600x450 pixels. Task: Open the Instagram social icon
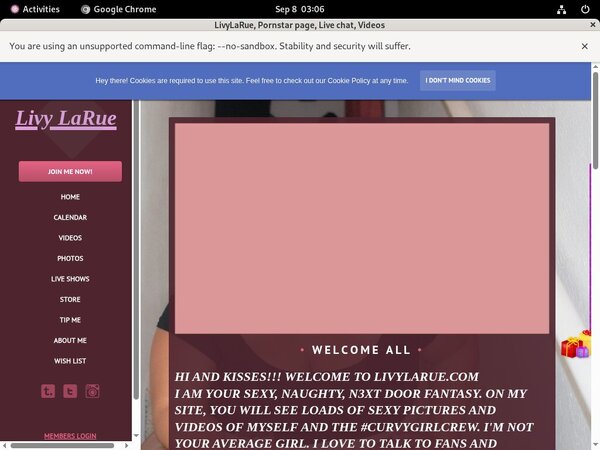coord(93,391)
